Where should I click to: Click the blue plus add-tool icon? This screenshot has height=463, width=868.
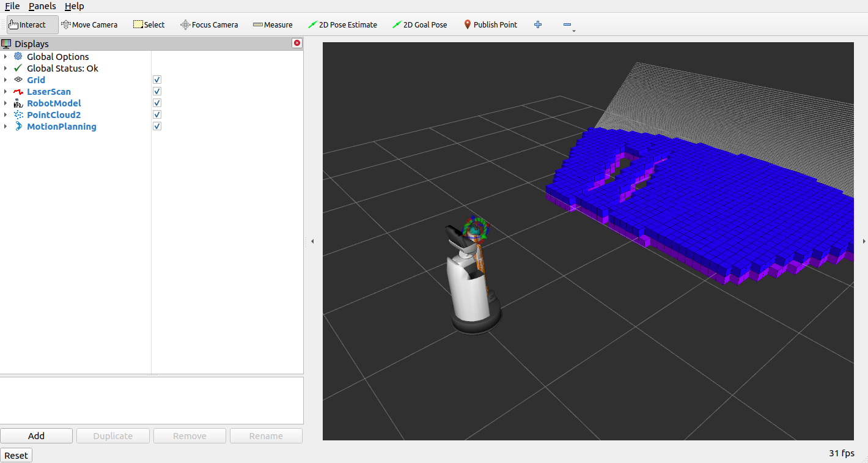pos(538,24)
